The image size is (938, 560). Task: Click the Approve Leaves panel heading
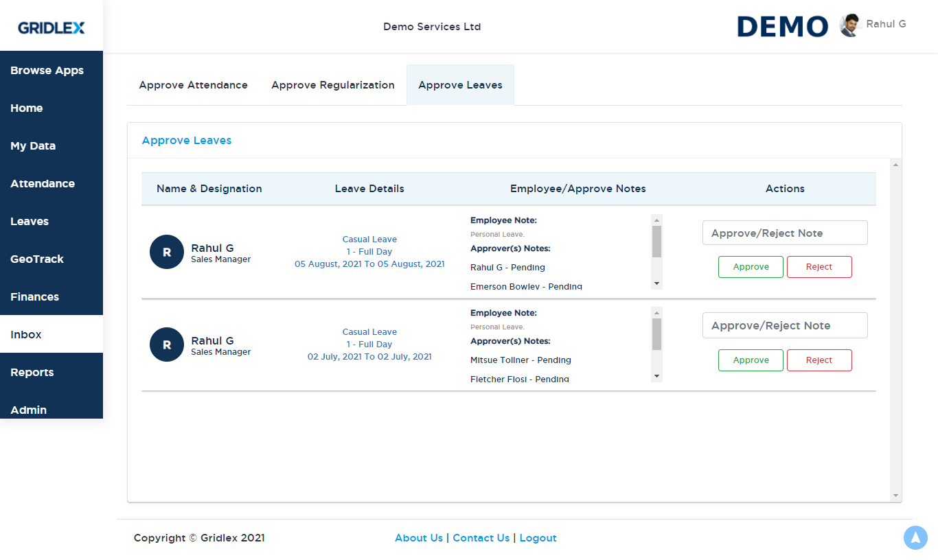187,141
